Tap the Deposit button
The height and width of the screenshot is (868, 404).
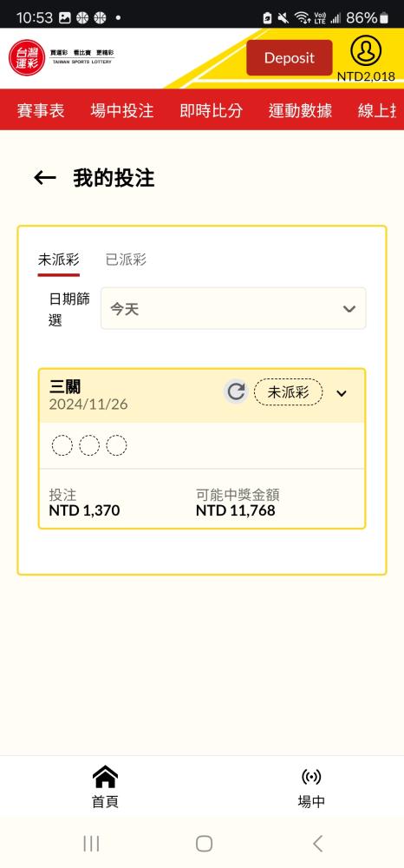[x=289, y=57]
